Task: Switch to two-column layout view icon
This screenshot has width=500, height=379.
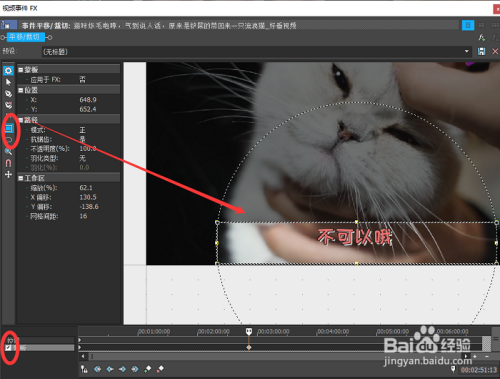Action: 481,25
